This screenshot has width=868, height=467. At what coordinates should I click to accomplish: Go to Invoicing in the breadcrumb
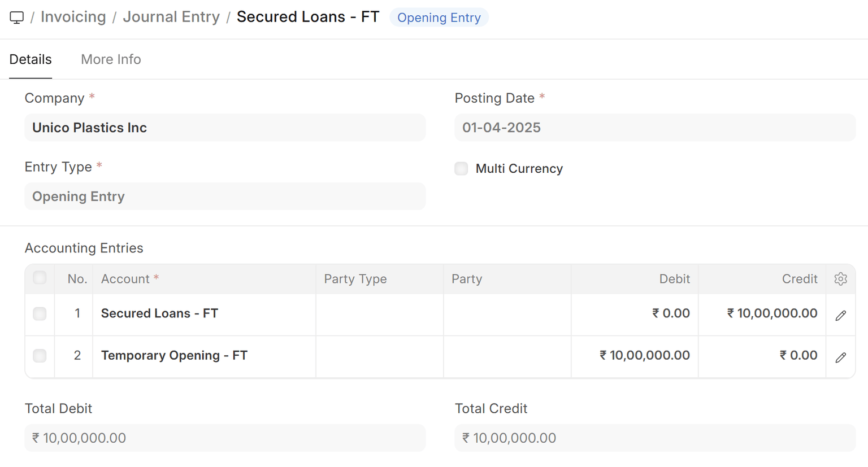click(73, 17)
